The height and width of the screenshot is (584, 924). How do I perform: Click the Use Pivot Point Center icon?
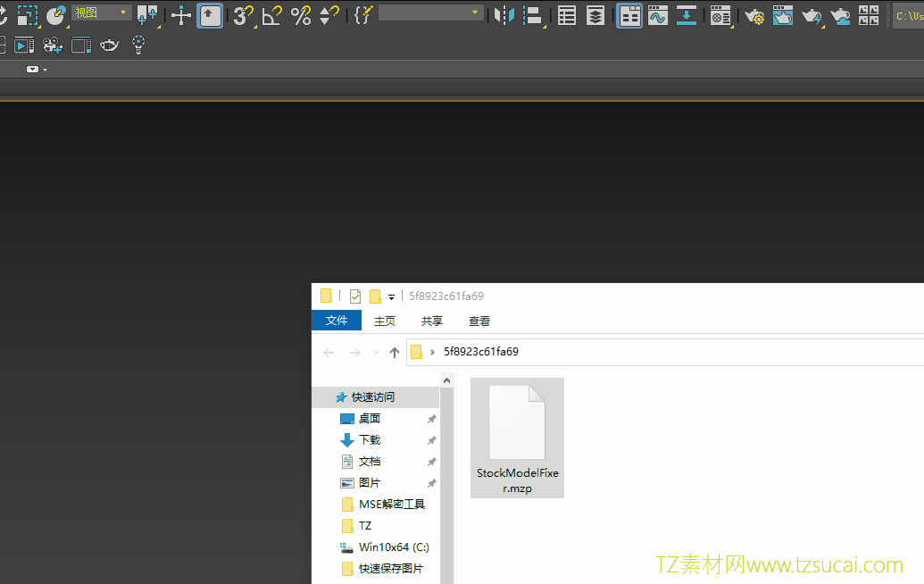(x=147, y=15)
